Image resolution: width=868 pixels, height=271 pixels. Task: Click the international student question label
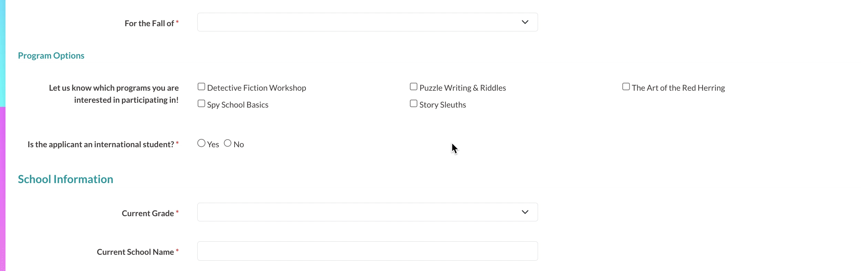[x=101, y=144]
